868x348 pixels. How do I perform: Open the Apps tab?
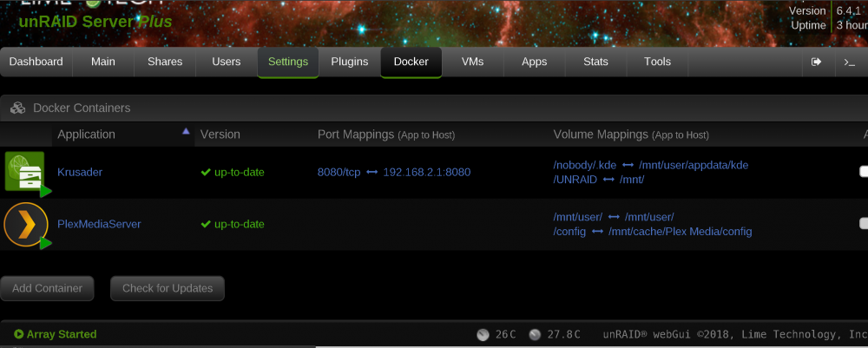(534, 62)
